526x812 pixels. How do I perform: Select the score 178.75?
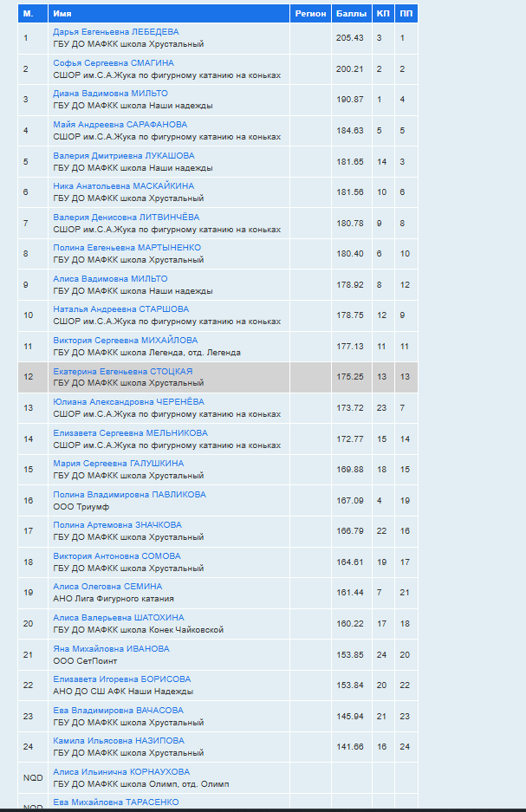point(350,316)
